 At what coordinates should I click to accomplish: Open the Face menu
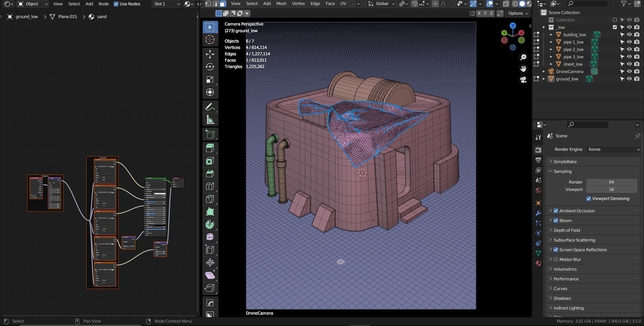330,4
